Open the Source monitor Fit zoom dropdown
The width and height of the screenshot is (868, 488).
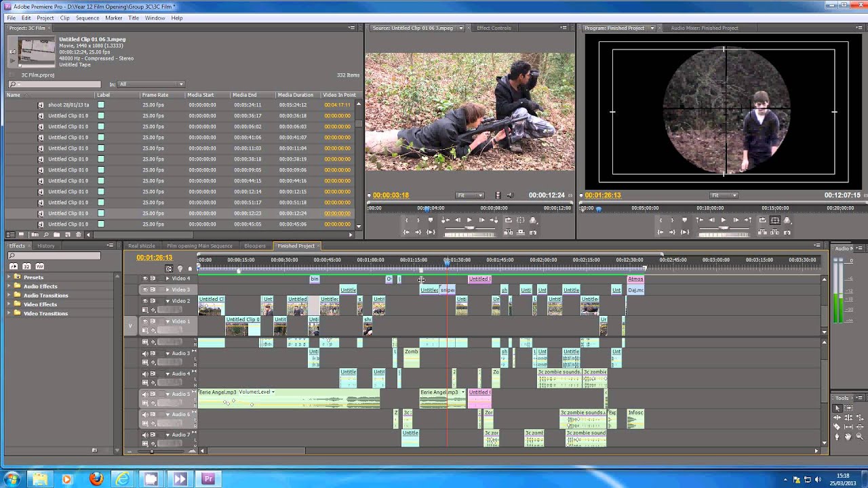pos(469,195)
